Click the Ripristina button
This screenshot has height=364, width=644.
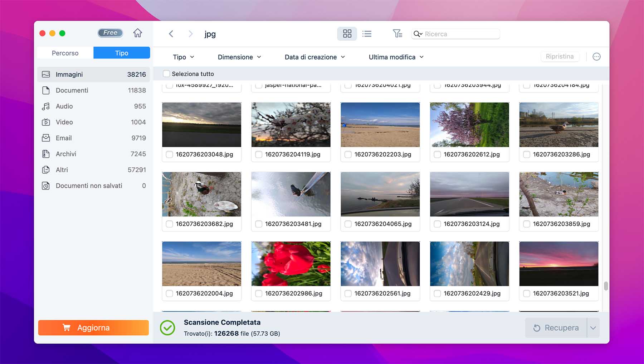[560, 57]
